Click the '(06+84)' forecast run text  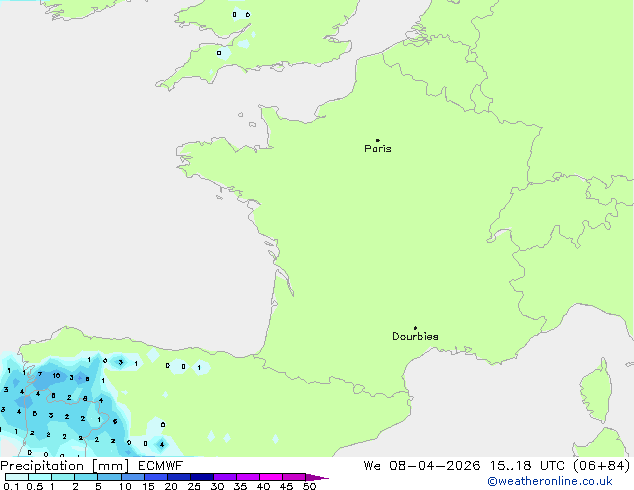[602, 466]
